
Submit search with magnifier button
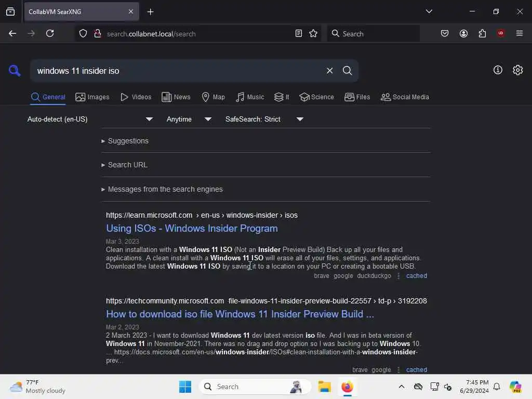(347, 71)
